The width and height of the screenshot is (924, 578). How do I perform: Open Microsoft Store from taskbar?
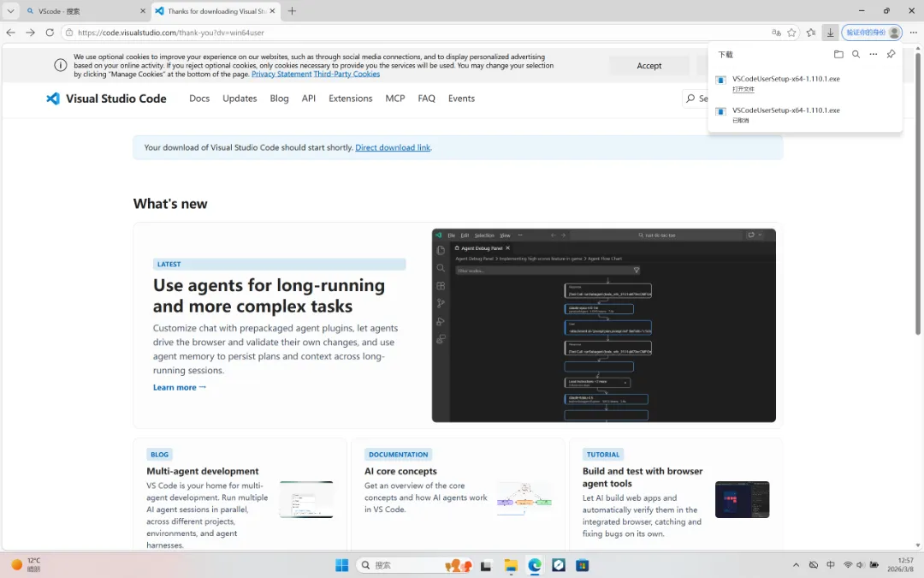(583, 565)
